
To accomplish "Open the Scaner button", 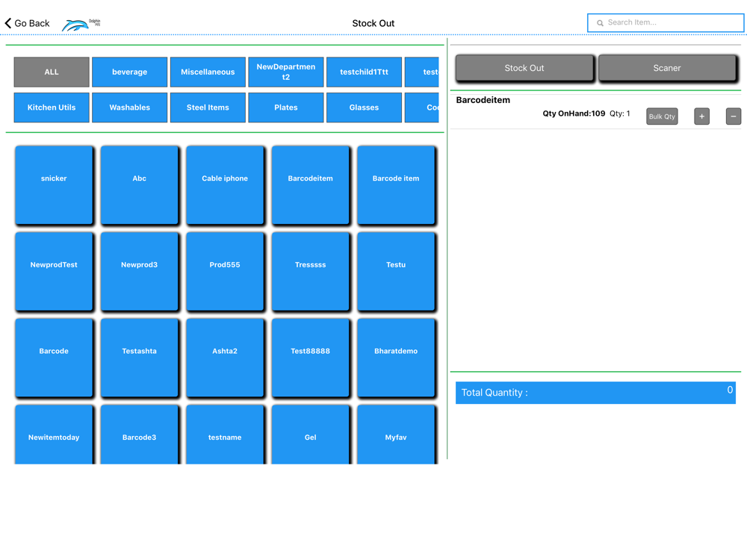I will point(667,68).
